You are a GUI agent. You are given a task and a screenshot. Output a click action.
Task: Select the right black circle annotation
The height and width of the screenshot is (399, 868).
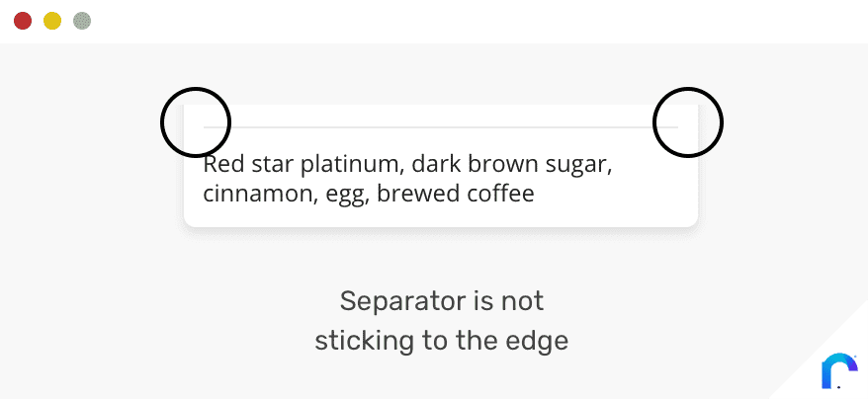click(x=688, y=121)
